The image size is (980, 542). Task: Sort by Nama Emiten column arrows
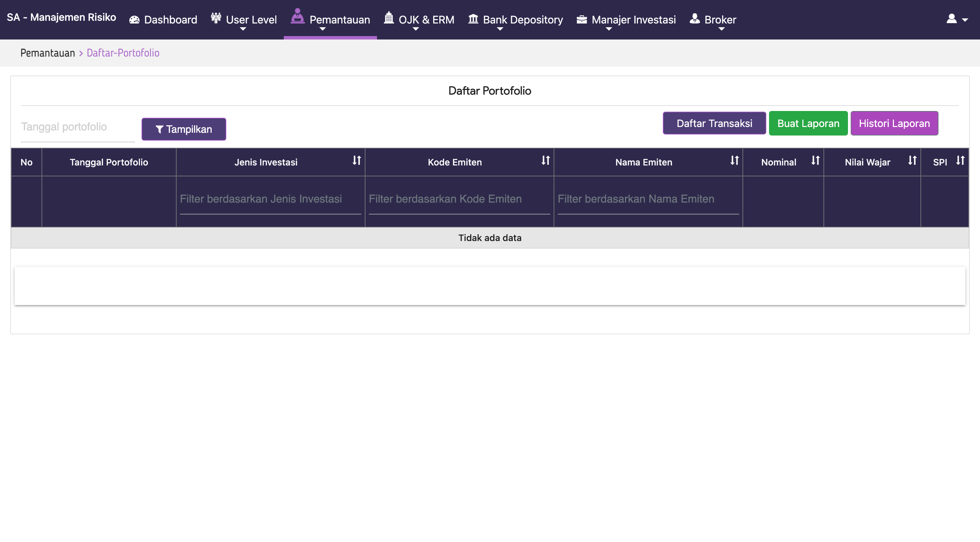tap(734, 160)
